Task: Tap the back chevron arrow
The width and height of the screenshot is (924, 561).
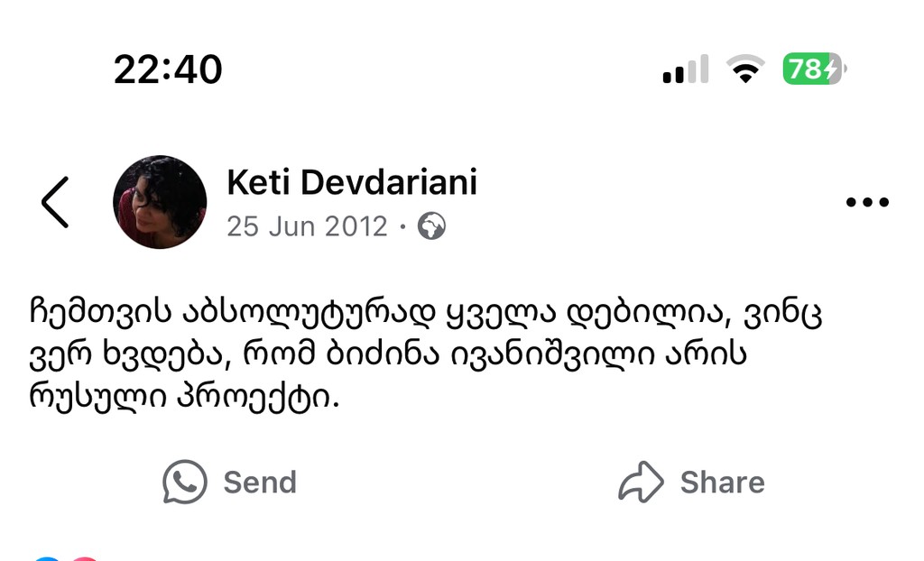Action: coord(55,202)
